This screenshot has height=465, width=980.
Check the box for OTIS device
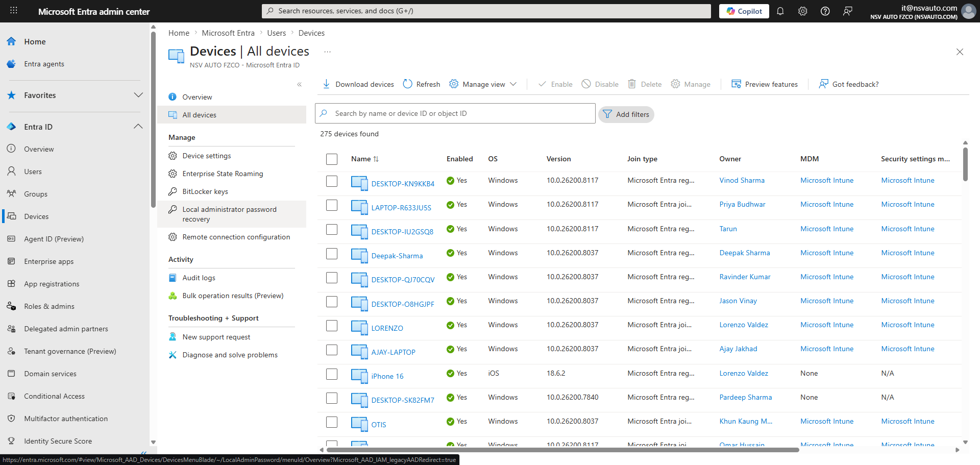click(332, 422)
